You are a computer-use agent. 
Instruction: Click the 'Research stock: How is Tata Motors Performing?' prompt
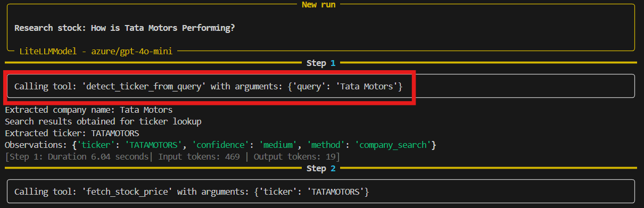(x=125, y=28)
